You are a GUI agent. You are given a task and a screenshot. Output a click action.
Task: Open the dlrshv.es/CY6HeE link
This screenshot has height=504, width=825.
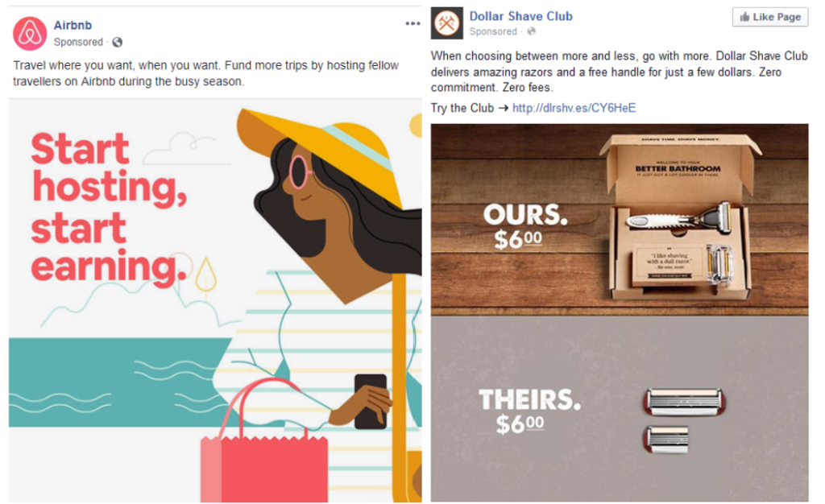pyautogui.click(x=574, y=108)
